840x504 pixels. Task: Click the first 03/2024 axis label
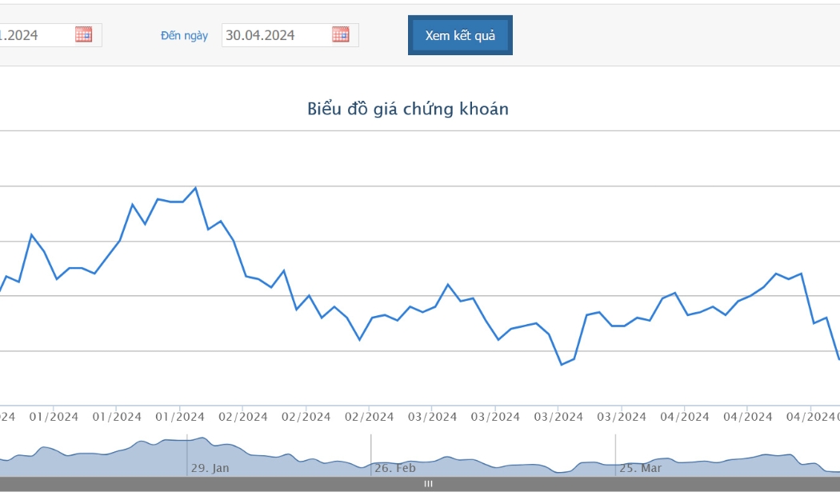pos(432,417)
